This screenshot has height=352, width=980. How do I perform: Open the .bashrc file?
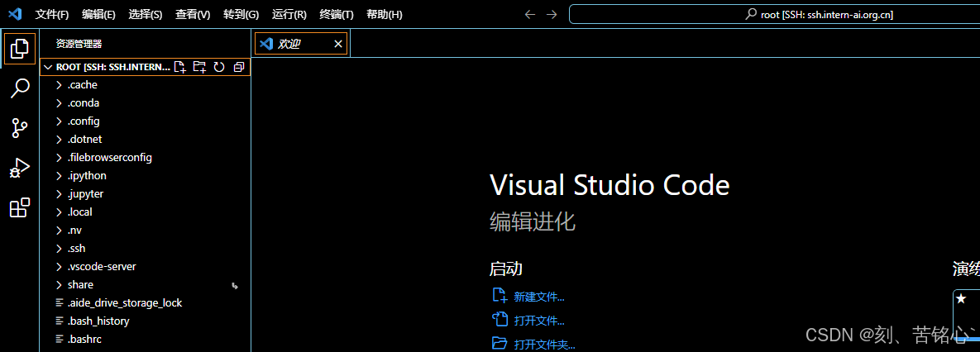coord(145,340)
